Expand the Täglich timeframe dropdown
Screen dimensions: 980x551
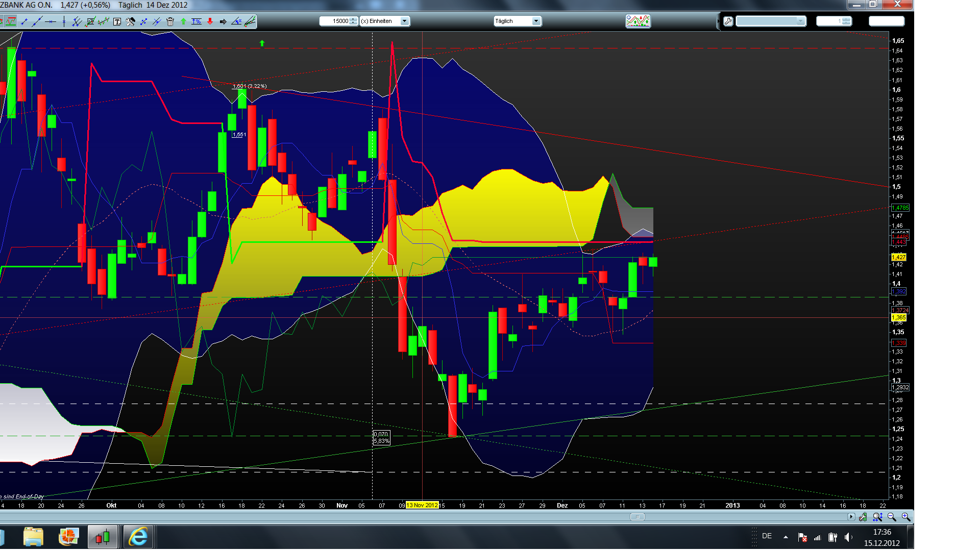536,21
